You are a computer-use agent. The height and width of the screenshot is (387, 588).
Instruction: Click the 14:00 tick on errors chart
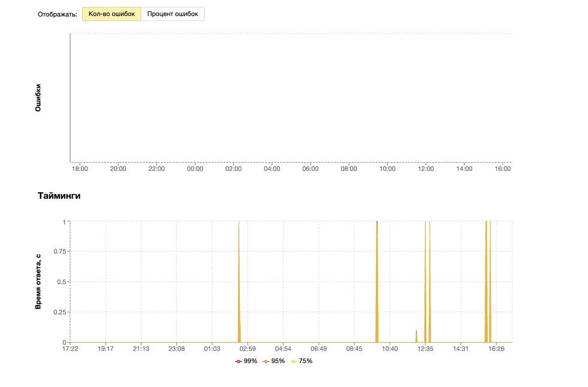click(465, 168)
